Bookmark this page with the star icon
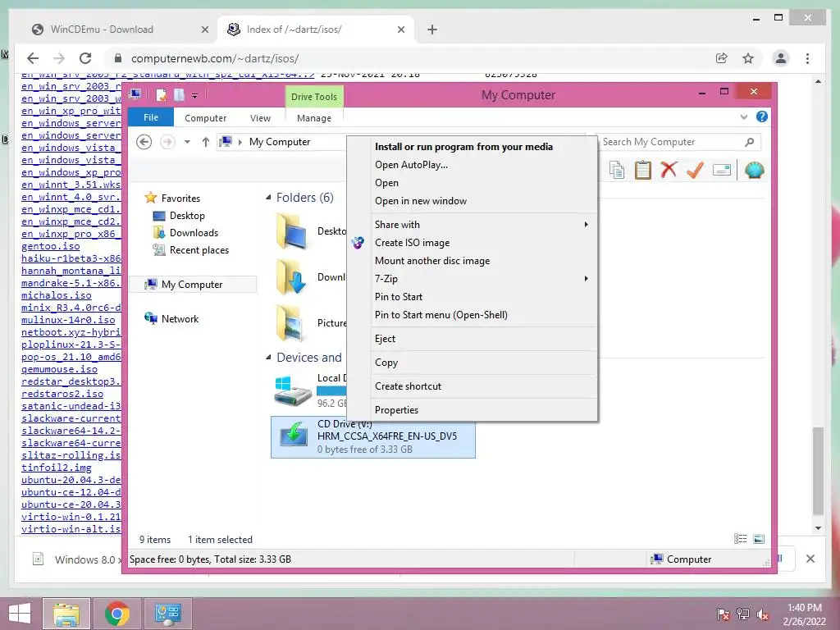The height and width of the screenshot is (630, 840). (748, 58)
